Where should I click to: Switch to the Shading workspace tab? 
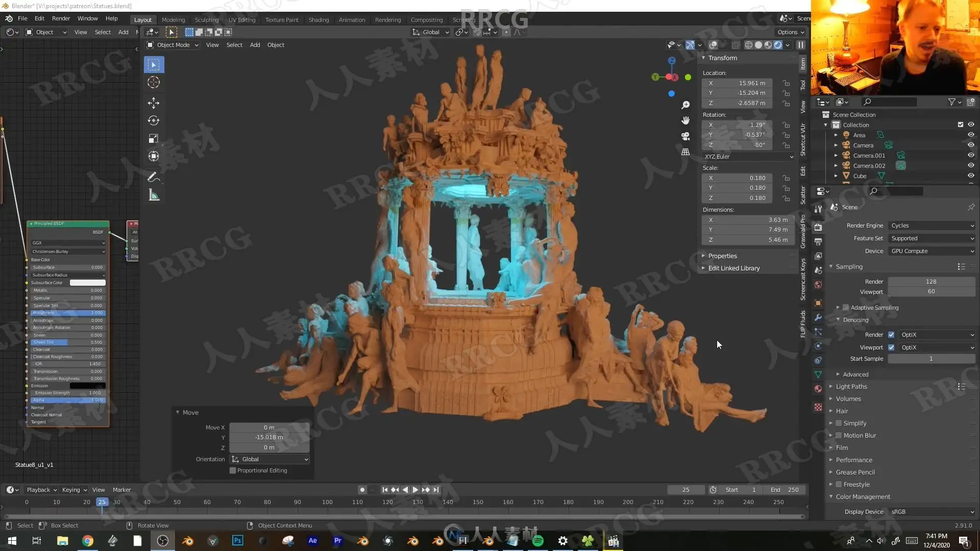[318, 20]
